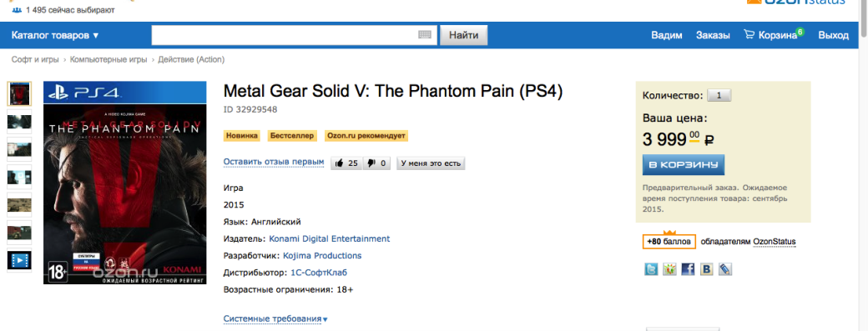Open the video thumbnail with play icon
This screenshot has height=331, width=868.
coord(19,260)
